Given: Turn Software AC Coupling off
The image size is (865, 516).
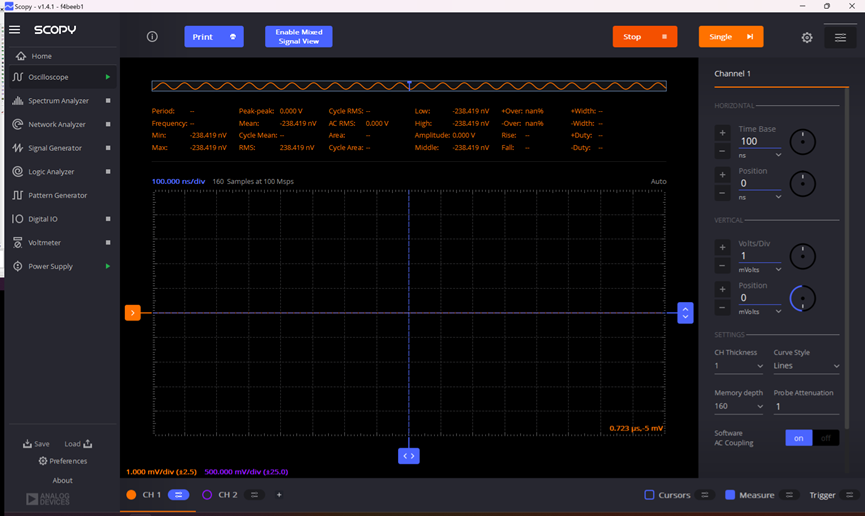Looking at the screenshot, I should click(x=826, y=438).
